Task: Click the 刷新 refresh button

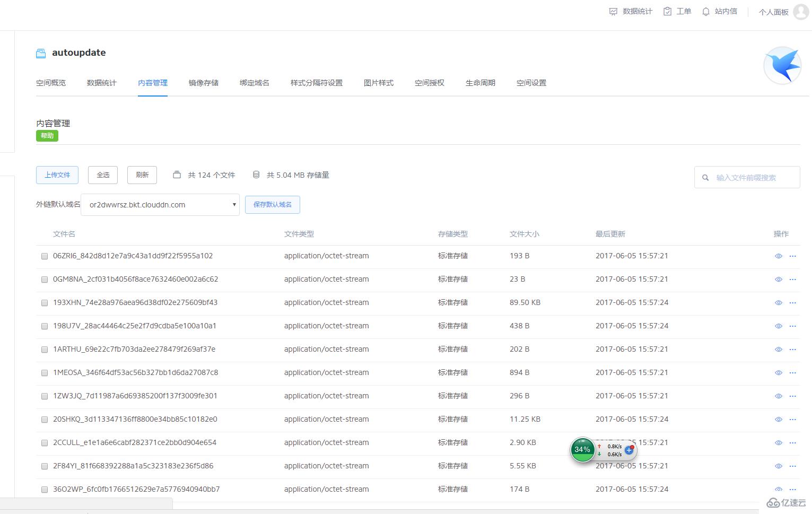Action: click(x=142, y=175)
